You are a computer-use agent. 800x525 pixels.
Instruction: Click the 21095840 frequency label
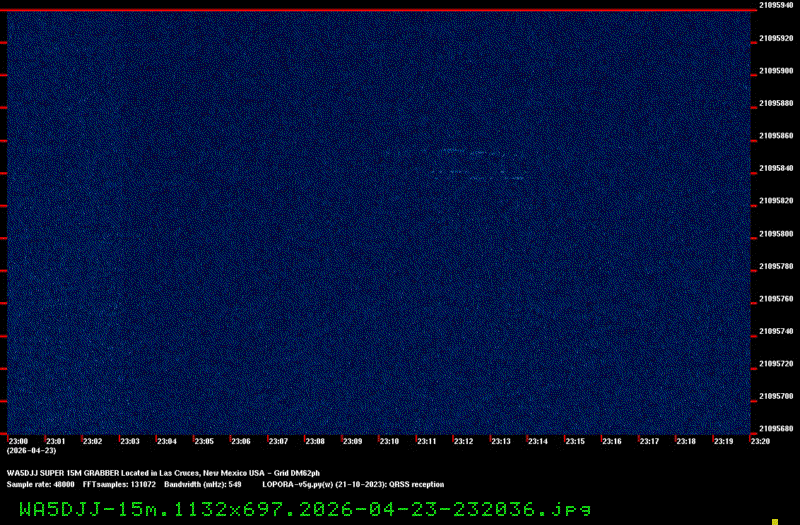776,168
